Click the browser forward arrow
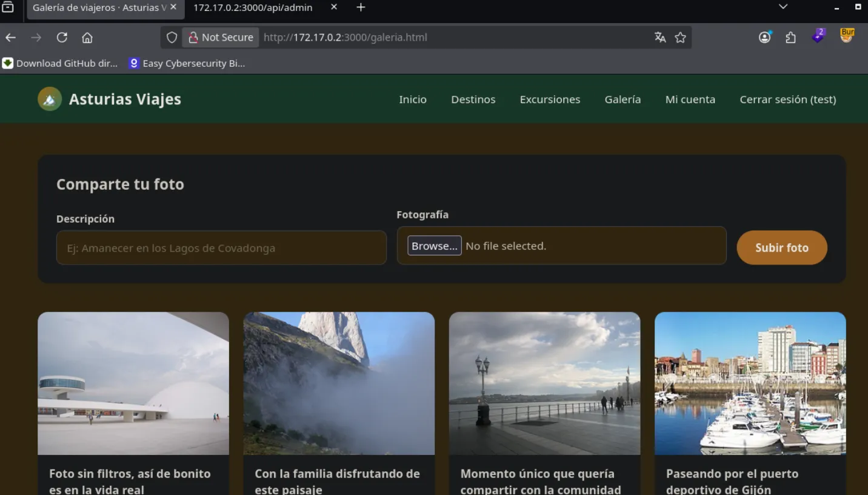 [x=36, y=38]
